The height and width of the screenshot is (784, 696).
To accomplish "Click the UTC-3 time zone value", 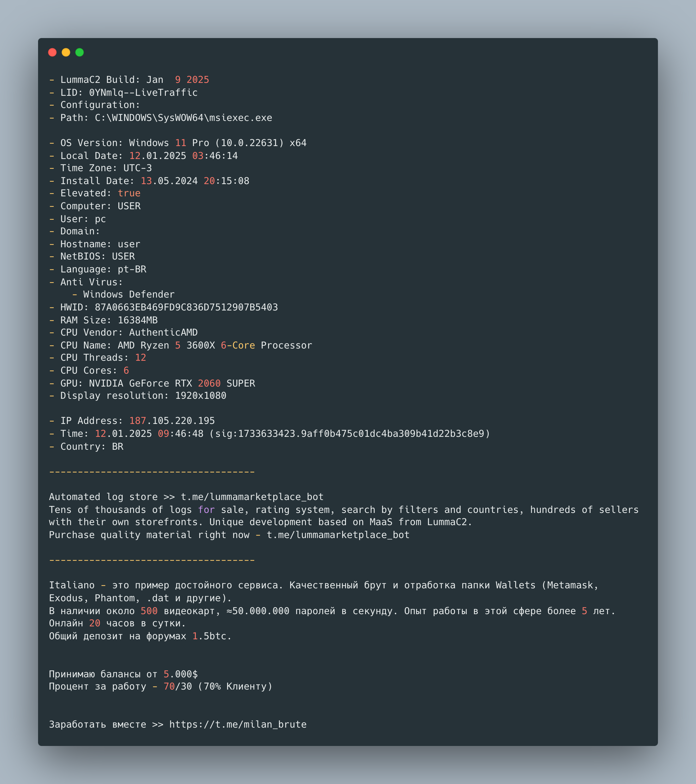I will click(137, 168).
